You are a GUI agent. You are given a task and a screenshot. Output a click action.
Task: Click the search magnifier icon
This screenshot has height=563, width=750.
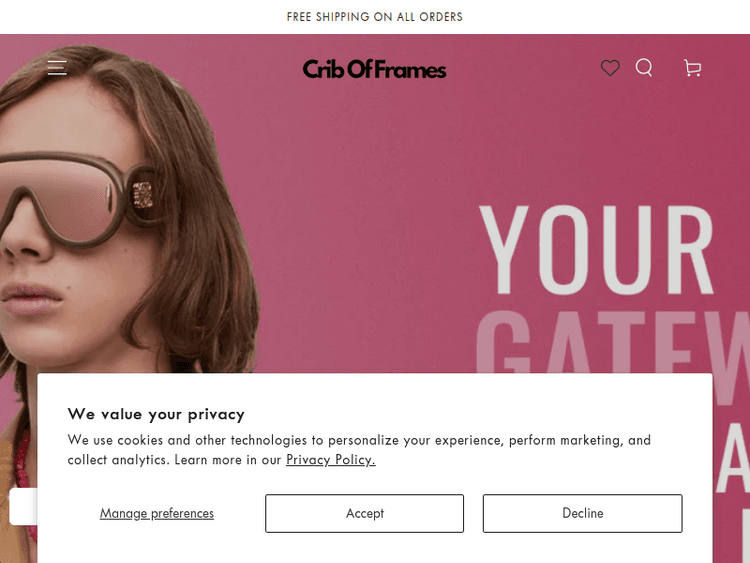(x=644, y=67)
